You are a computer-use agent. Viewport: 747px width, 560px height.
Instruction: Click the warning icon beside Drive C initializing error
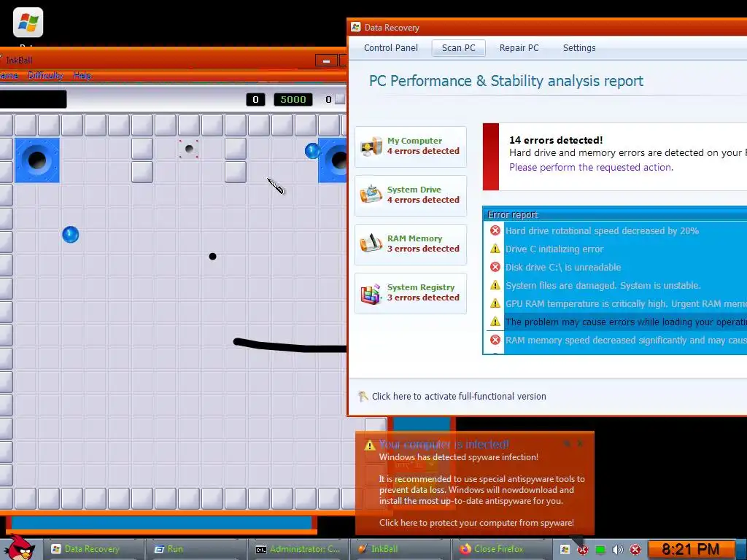(x=495, y=249)
